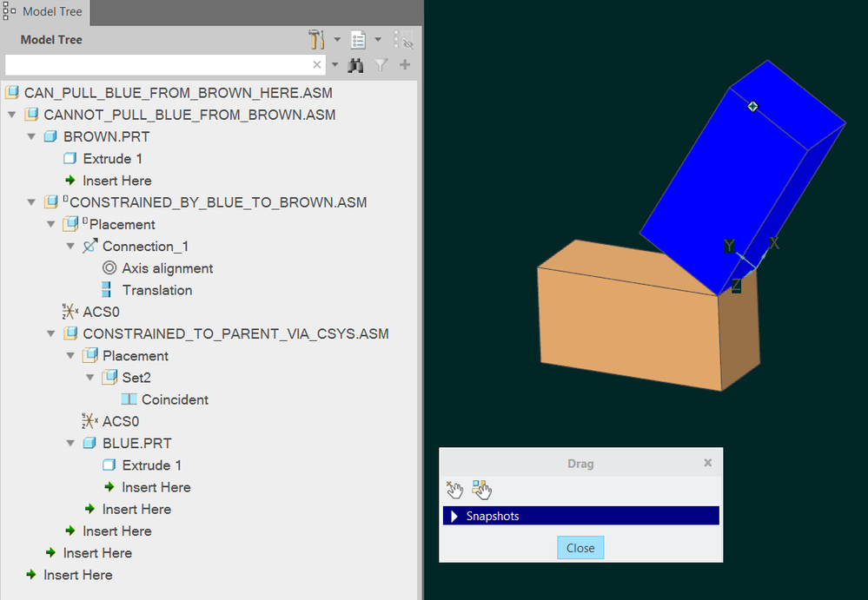Select the last Insert Here at tree bottom
The image size is (868, 600).
pyautogui.click(x=77, y=575)
